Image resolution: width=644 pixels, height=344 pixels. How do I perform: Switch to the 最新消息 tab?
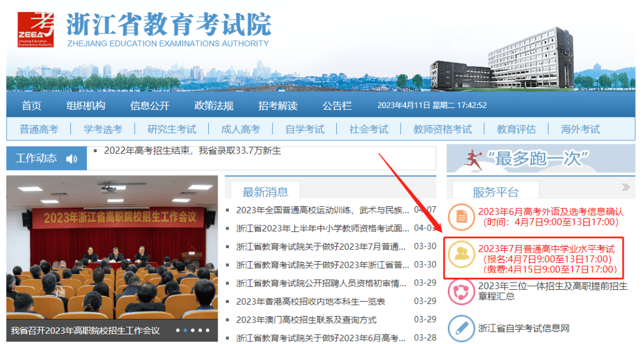[x=265, y=191]
